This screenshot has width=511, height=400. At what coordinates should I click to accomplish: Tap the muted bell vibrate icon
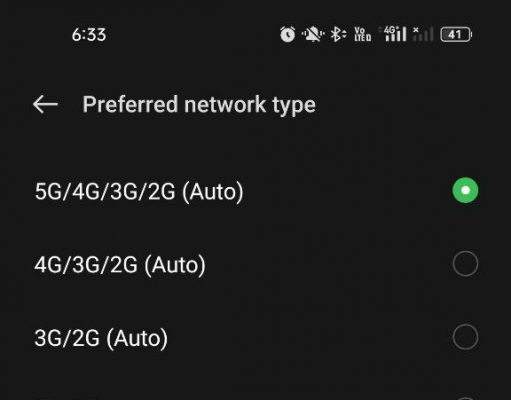click(313, 34)
